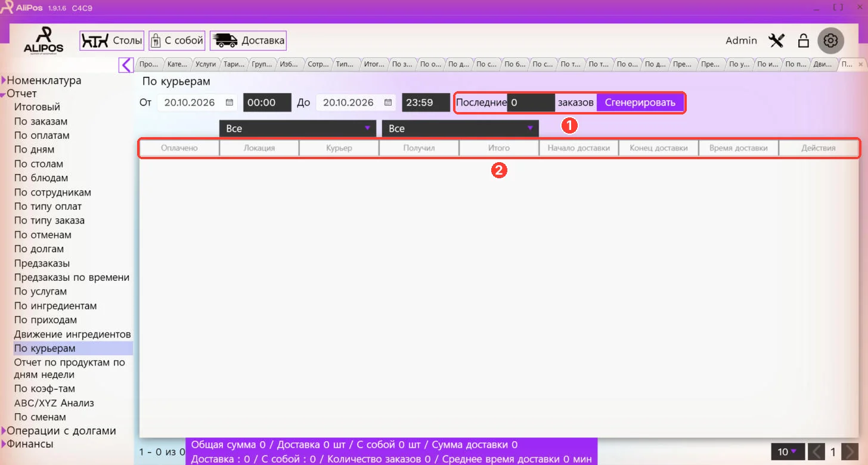Click the Итого column header
The image size is (868, 465).
[x=499, y=148]
